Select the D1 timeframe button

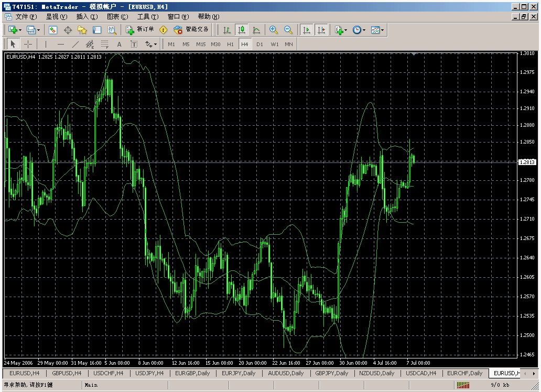point(259,44)
